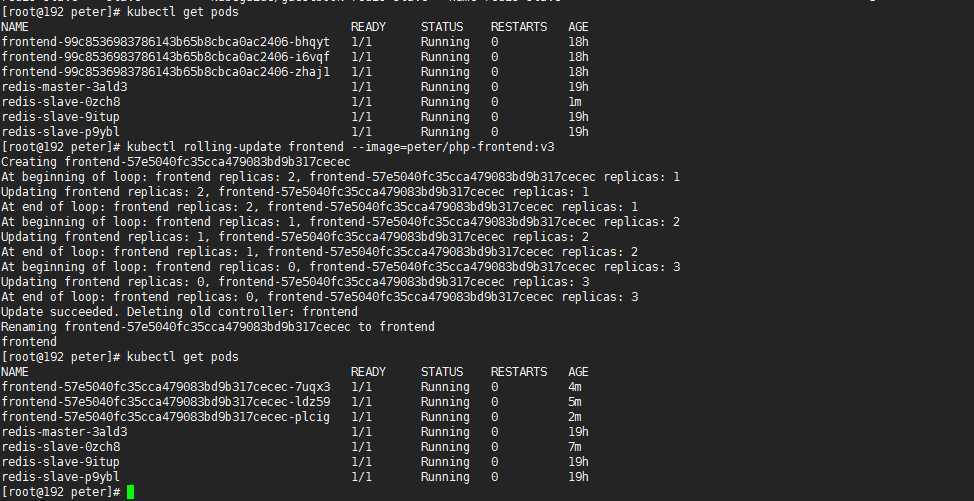Click the 'Creating frontend-57e5040fc…' output line
The height and width of the screenshot is (501, 974).
click(x=176, y=162)
